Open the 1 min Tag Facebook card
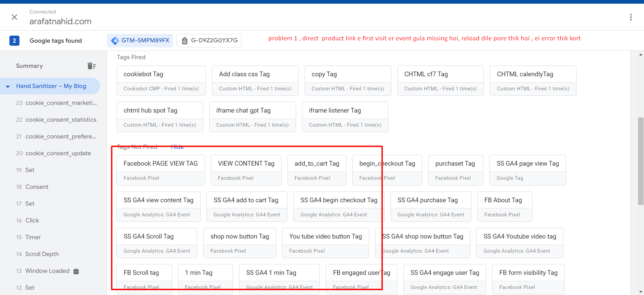Screen dimensions: 644x295 pyautogui.click(x=206, y=279)
